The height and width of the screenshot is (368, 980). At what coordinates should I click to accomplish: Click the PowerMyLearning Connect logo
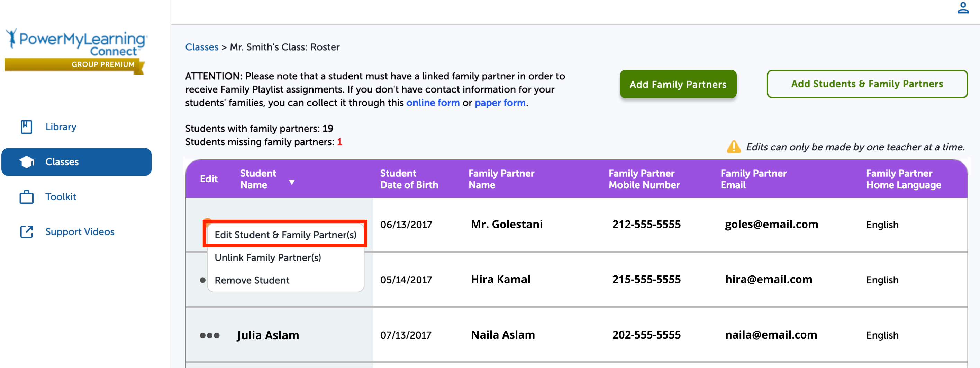[x=76, y=50]
